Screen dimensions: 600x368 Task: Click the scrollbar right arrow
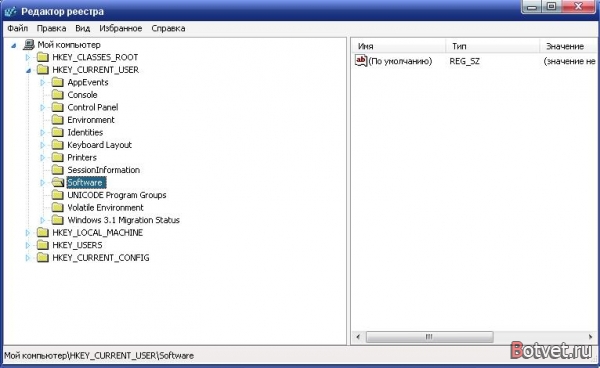tap(590, 337)
